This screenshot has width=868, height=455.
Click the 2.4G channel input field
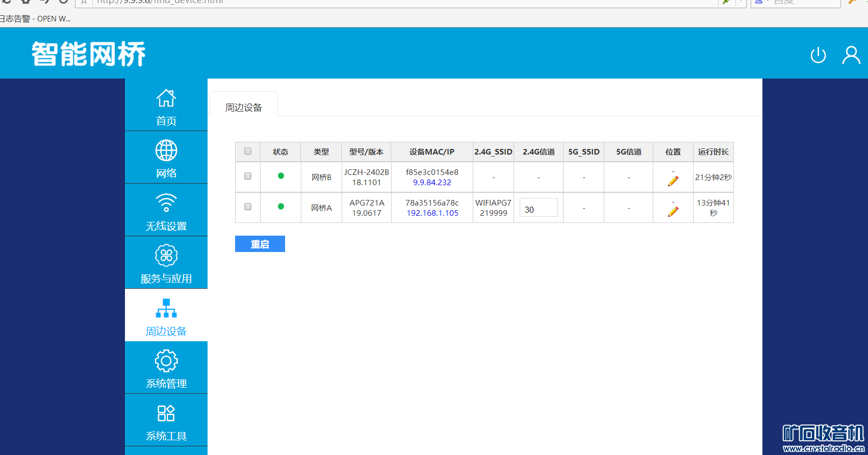(x=539, y=208)
